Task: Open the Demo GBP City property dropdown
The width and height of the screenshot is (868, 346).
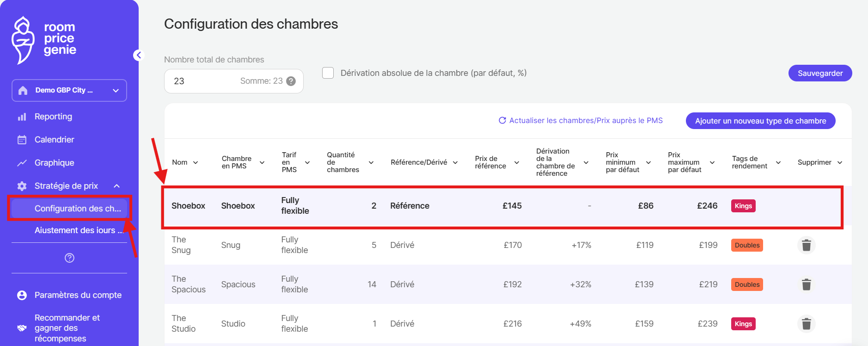Action: click(x=69, y=90)
